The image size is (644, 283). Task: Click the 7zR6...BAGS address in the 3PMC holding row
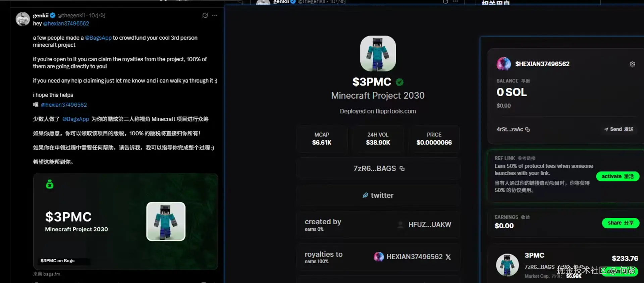(539, 267)
